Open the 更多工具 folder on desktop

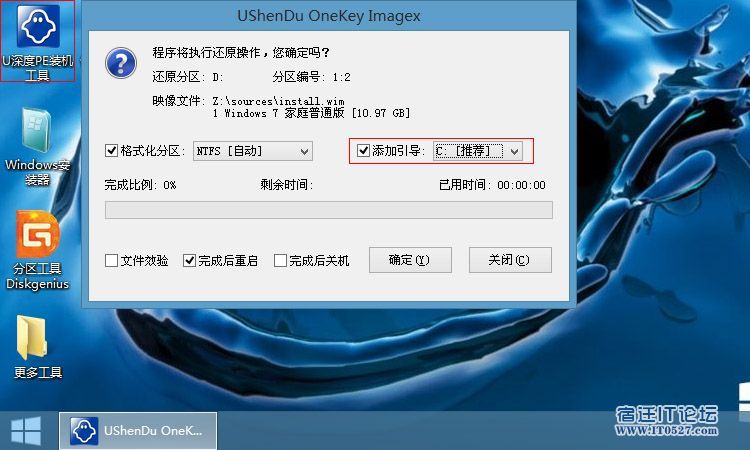pyautogui.click(x=37, y=348)
